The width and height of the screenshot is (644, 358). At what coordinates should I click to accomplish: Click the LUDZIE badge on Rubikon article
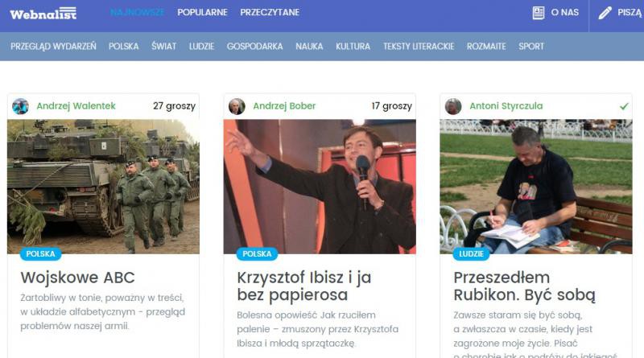(471, 253)
